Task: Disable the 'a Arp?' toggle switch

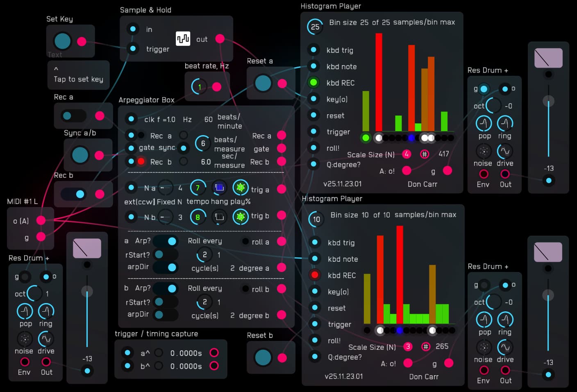Action: click(166, 241)
